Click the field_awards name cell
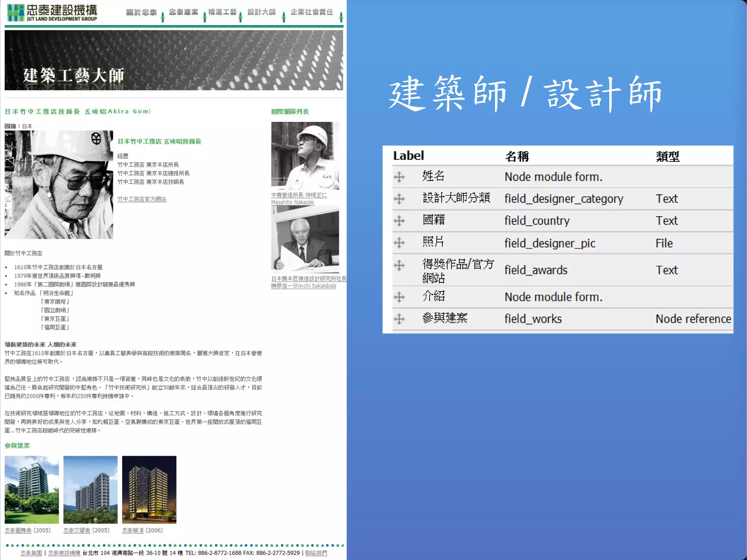747x560 pixels. (536, 270)
